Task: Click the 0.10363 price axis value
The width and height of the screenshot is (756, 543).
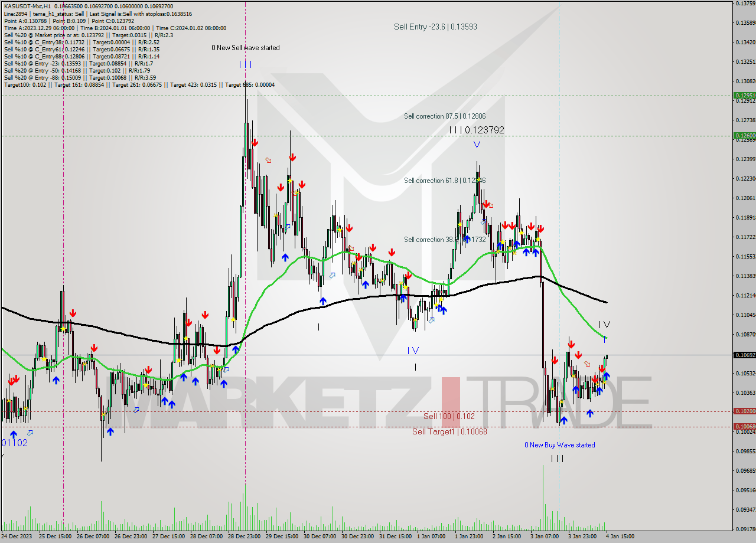Action: pyautogui.click(x=746, y=393)
